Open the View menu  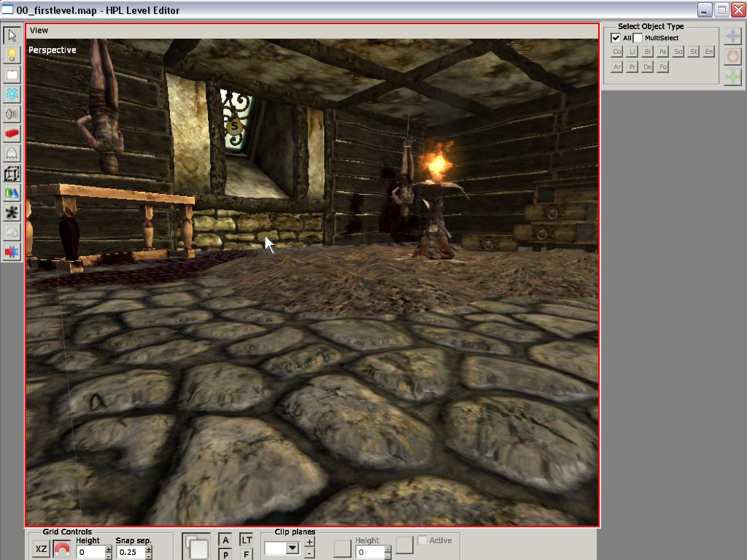click(x=39, y=30)
